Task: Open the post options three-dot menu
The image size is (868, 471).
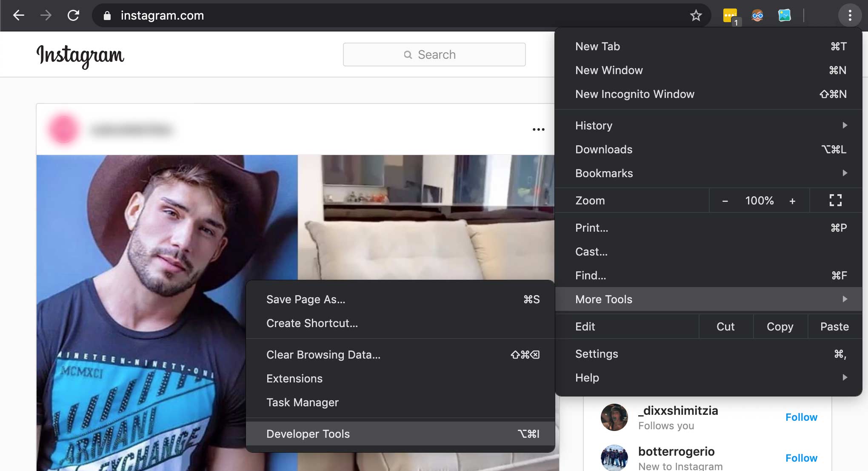Action: coord(538,129)
